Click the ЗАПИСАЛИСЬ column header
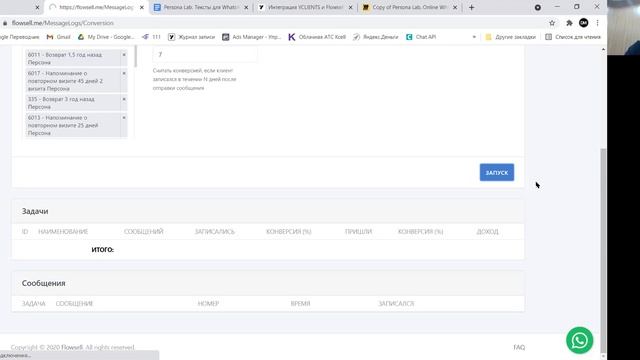The width and height of the screenshot is (640, 360). [215, 231]
